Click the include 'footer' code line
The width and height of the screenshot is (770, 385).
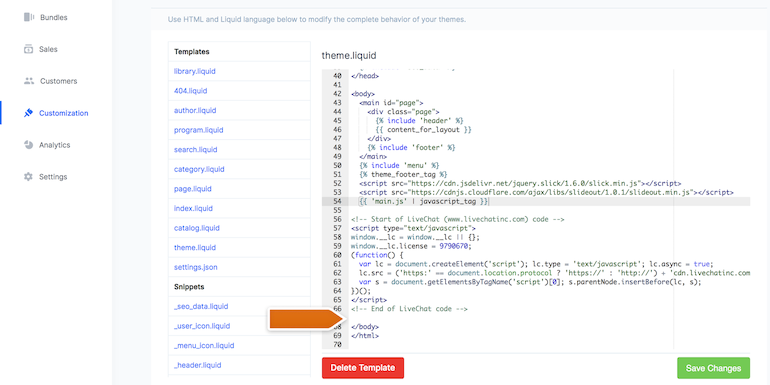(412, 147)
